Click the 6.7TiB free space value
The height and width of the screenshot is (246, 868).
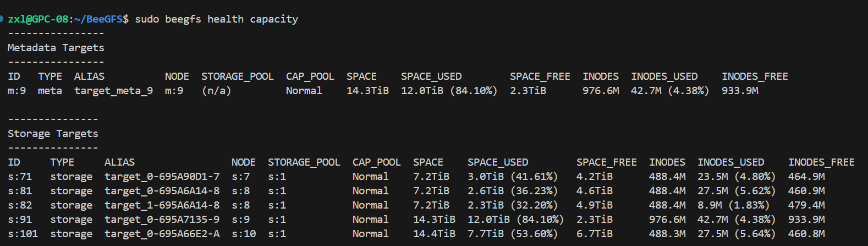pyautogui.click(x=594, y=234)
